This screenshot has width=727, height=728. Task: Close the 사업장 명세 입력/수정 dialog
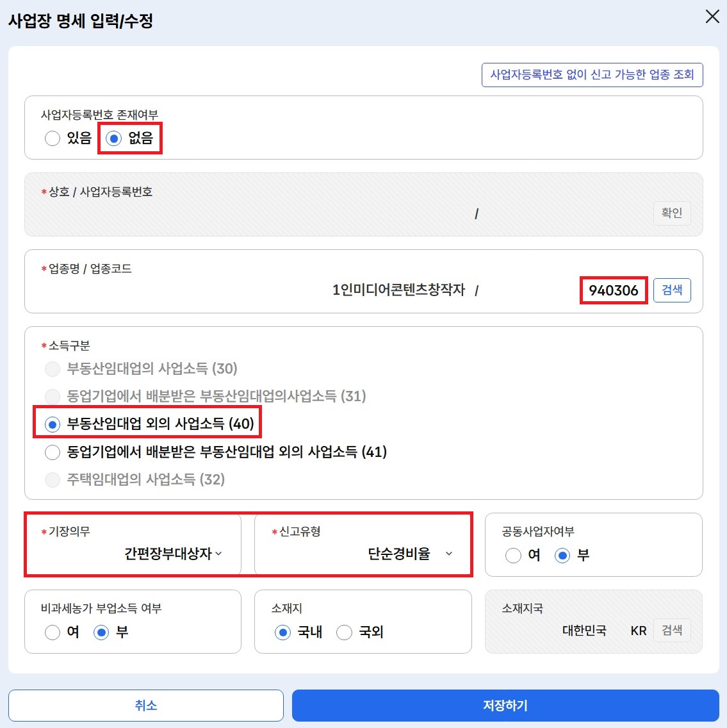712,17
